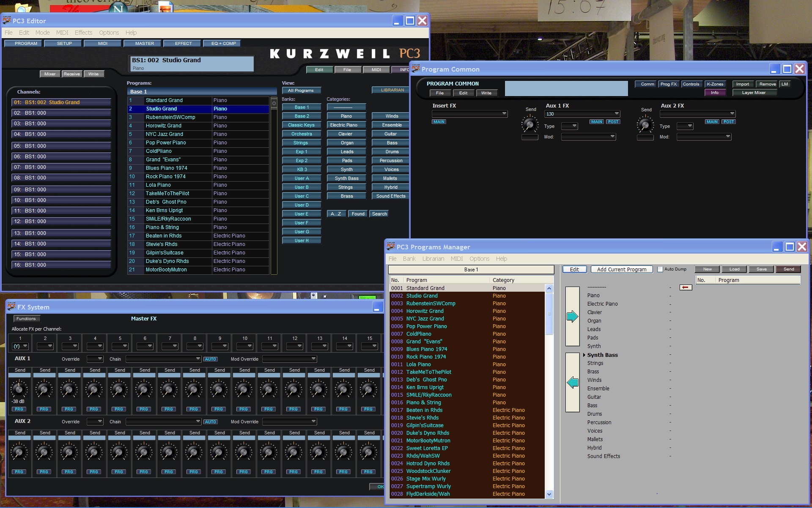812x508 pixels.
Task: Open the Aux 1 FX Type dropdown
Action: click(569, 126)
